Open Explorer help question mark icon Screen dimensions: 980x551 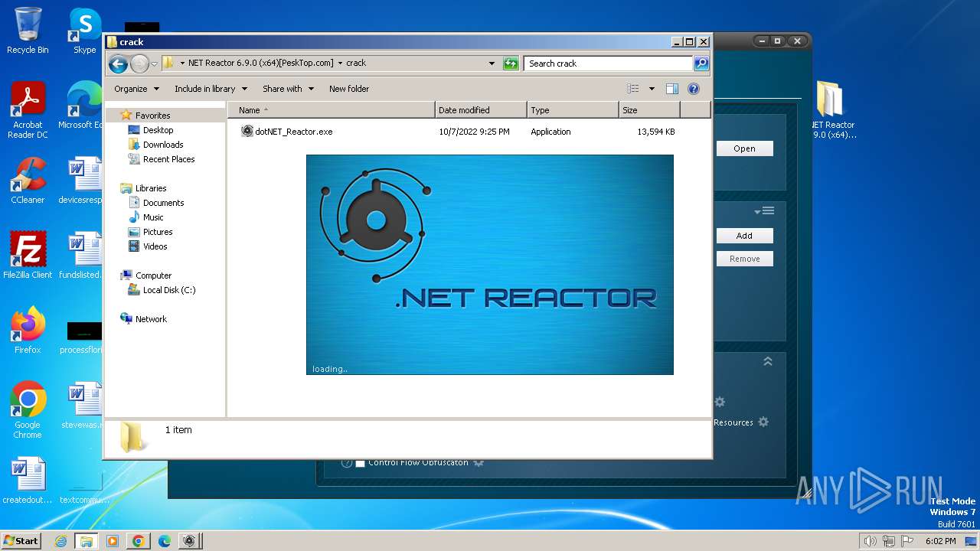(694, 89)
